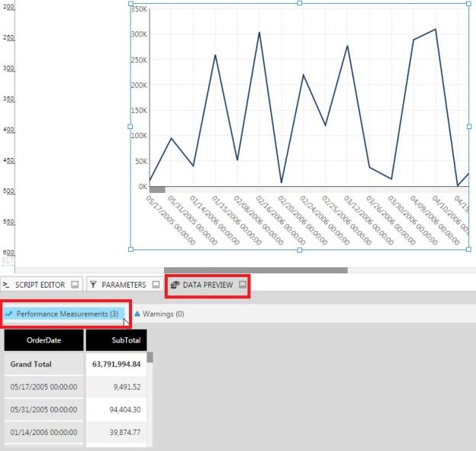The image size is (476, 451).
Task: Click the SubTotal column header
Action: 116,340
